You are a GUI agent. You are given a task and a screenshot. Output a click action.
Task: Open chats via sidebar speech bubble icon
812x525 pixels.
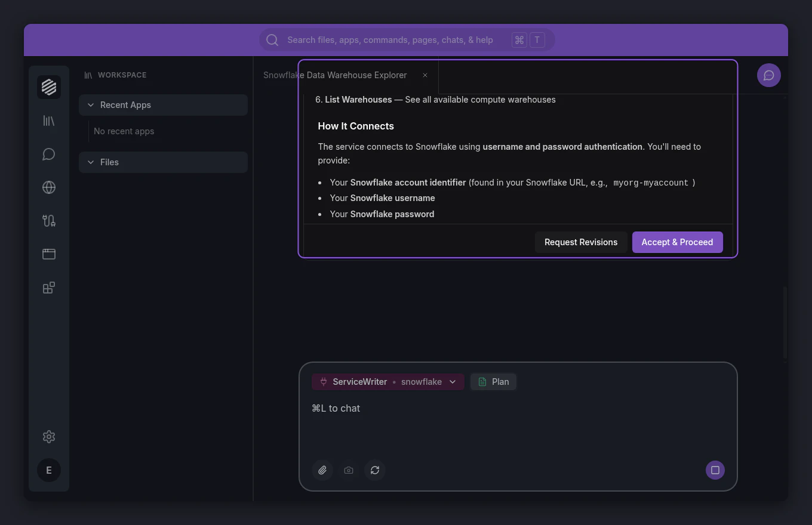pyautogui.click(x=49, y=154)
